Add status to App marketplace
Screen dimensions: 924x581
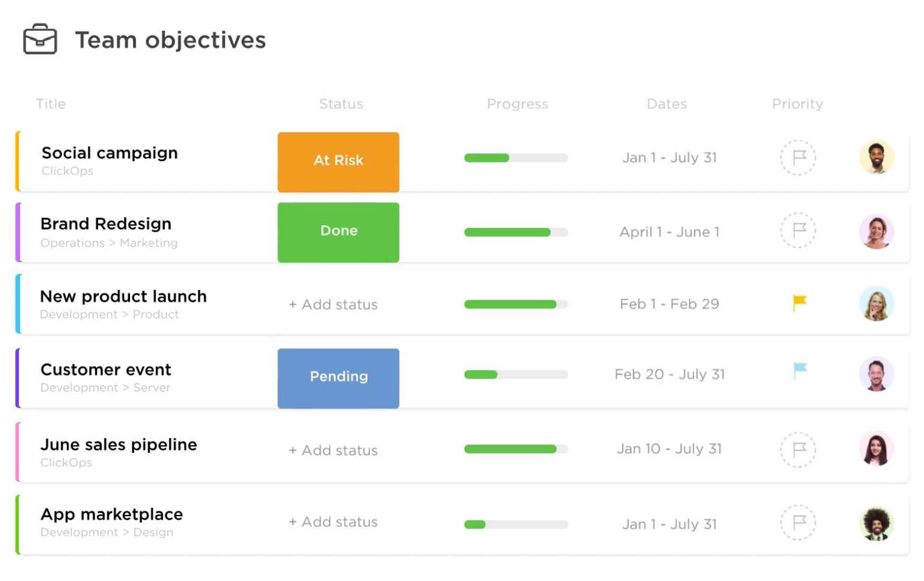[333, 522]
